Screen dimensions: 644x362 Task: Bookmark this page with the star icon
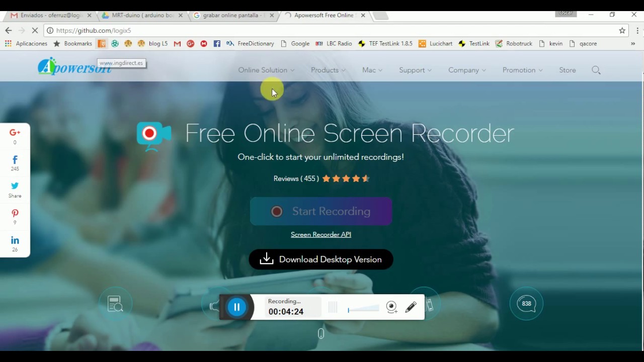click(622, 31)
